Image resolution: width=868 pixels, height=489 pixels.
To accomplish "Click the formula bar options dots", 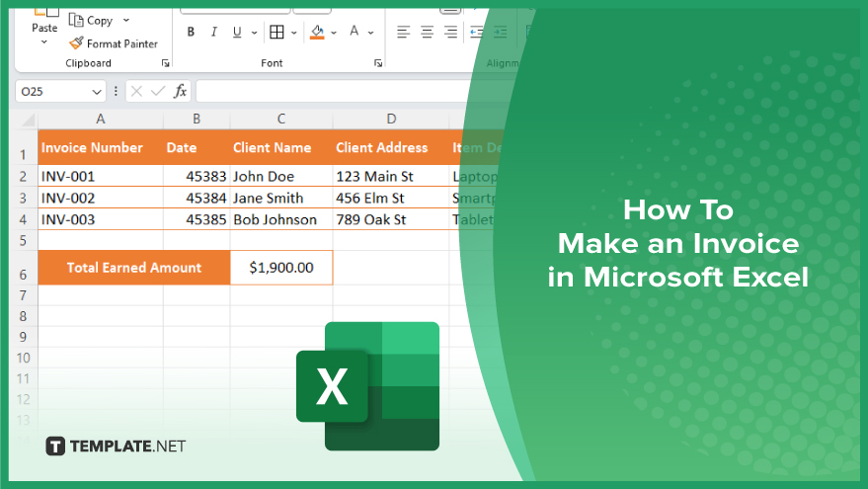I will point(116,91).
